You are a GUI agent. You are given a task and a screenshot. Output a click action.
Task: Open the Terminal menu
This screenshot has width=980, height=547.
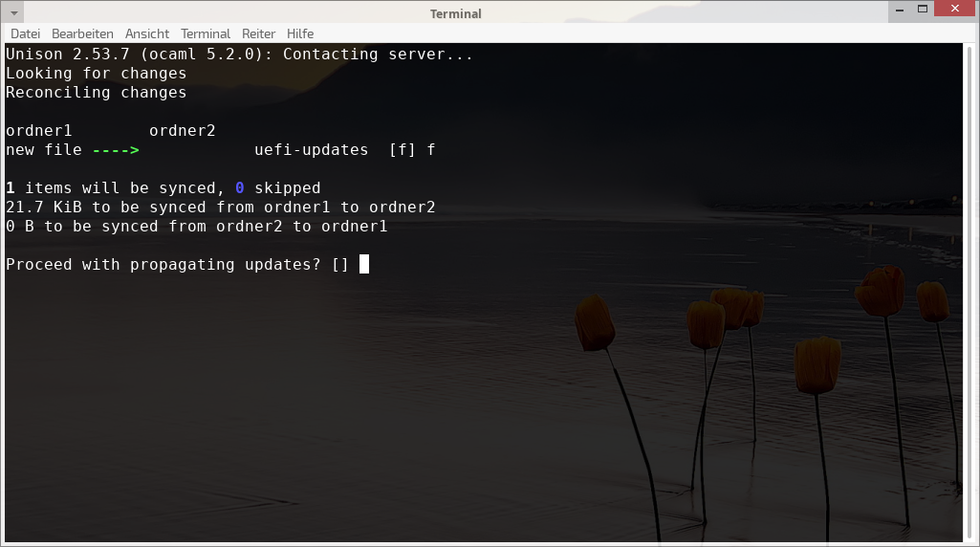(x=206, y=33)
